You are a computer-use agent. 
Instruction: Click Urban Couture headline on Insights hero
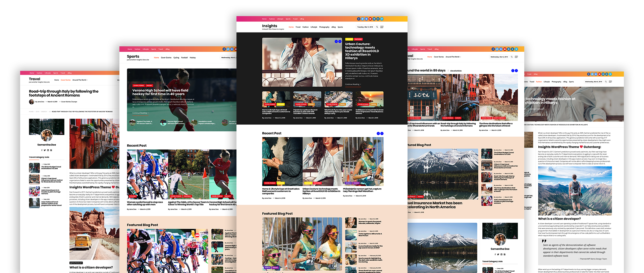(362, 51)
